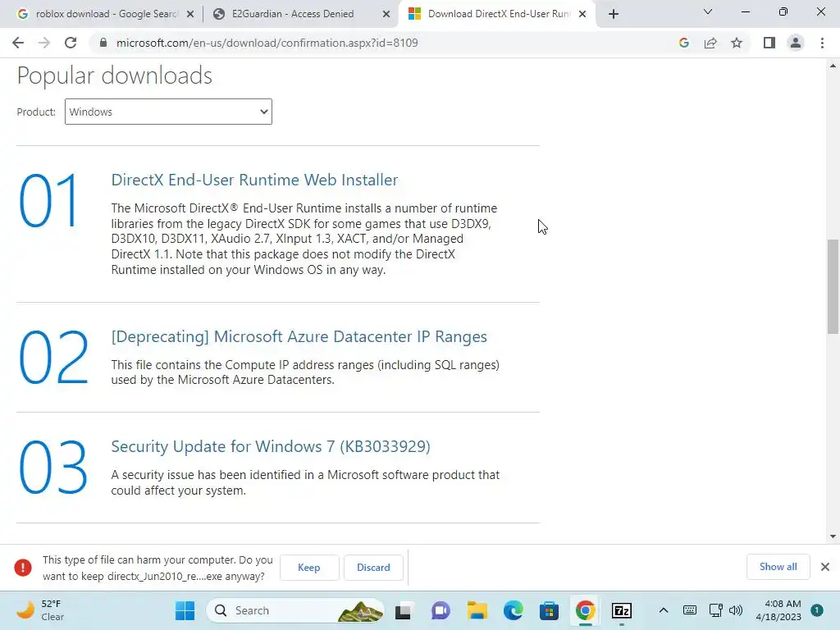Reload the current page

point(71,43)
